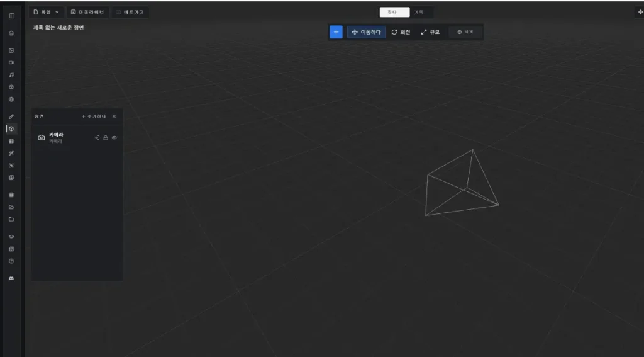Viewport: 644px width, 357px height.
Task: Toggle the lock on the 카메라 row
Action: coord(106,138)
